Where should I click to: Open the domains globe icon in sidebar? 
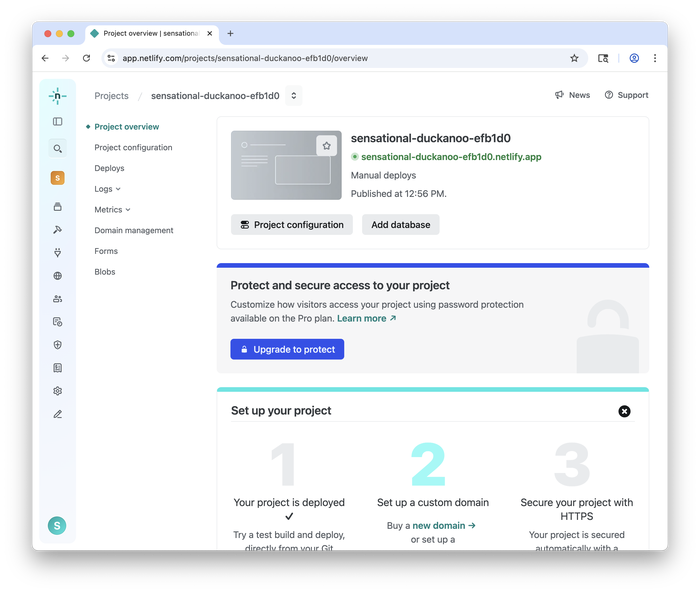[58, 276]
